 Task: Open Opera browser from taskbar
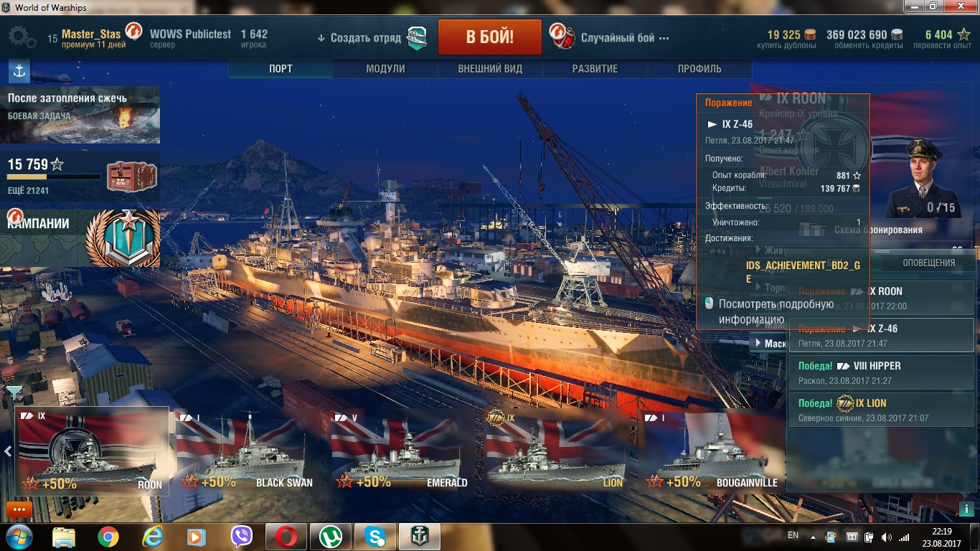(x=286, y=537)
